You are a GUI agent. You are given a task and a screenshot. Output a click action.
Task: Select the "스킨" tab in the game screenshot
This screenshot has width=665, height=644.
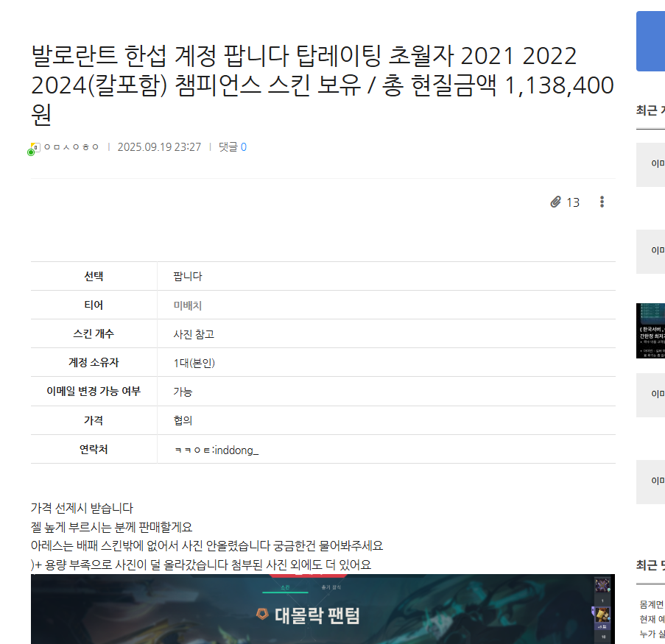pos(284,587)
